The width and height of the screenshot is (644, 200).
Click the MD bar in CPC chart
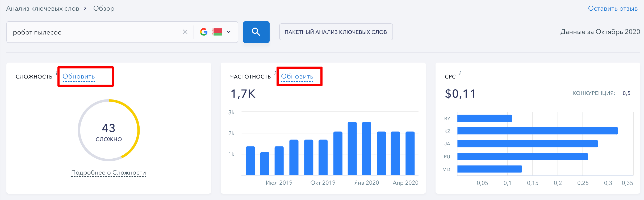pyautogui.click(x=490, y=169)
